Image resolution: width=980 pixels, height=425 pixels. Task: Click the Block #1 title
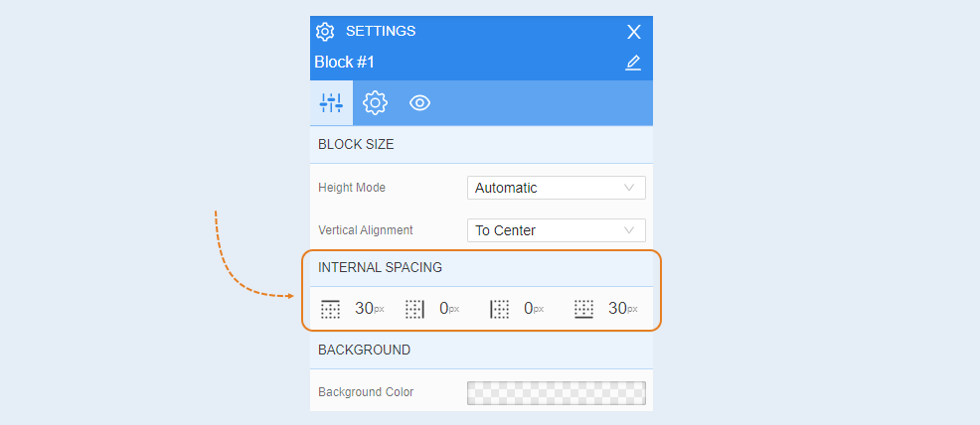344,63
